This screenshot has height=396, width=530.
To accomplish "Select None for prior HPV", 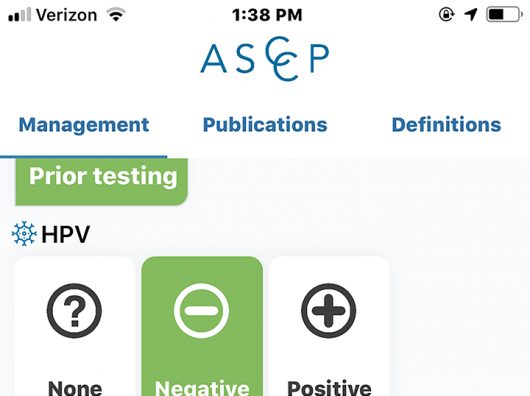I will 75,326.
